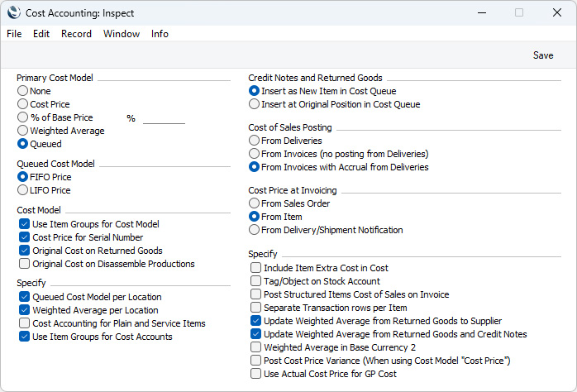Enable Tag/Object on Stock Account
The image size is (577, 392).
[255, 281]
